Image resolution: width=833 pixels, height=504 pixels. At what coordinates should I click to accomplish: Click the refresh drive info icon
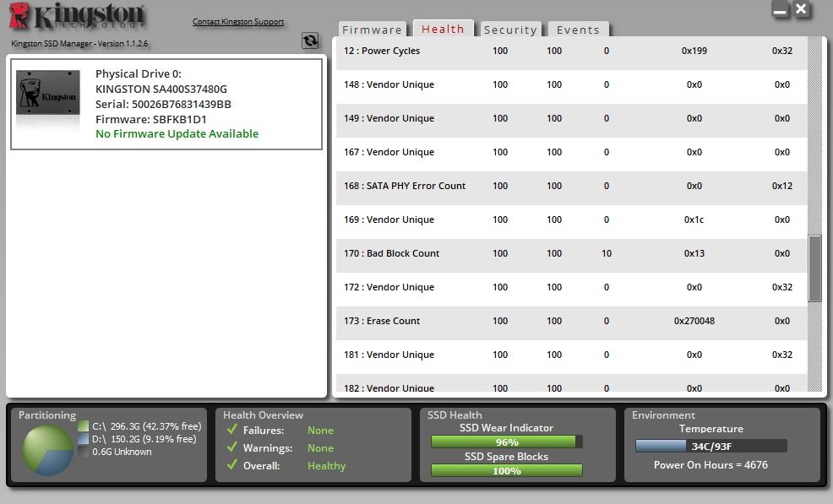pyautogui.click(x=310, y=41)
